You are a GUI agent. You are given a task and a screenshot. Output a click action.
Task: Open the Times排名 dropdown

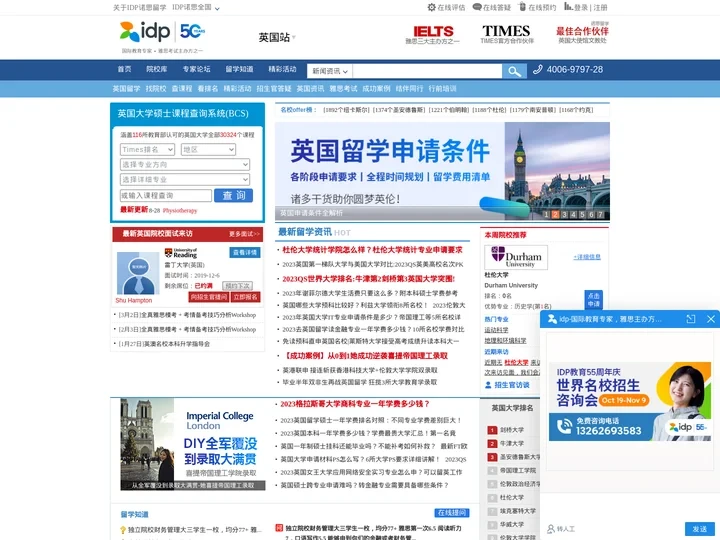click(x=147, y=150)
